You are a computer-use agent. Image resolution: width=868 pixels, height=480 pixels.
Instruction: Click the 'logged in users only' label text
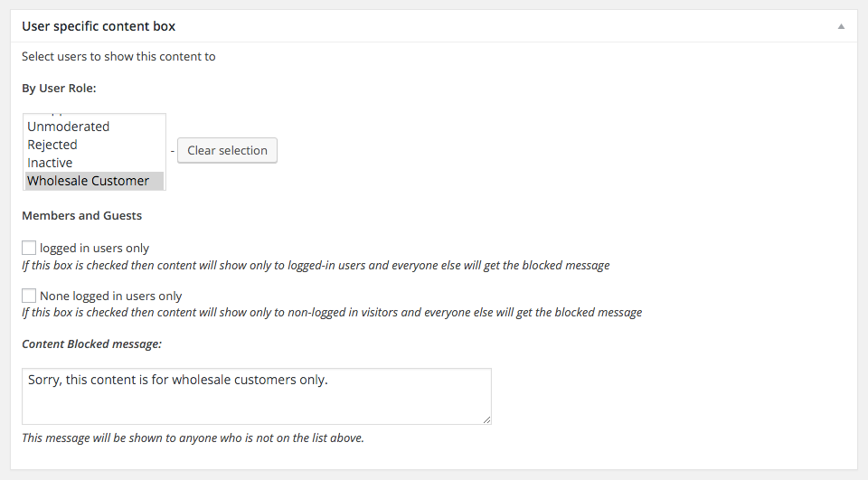94,248
